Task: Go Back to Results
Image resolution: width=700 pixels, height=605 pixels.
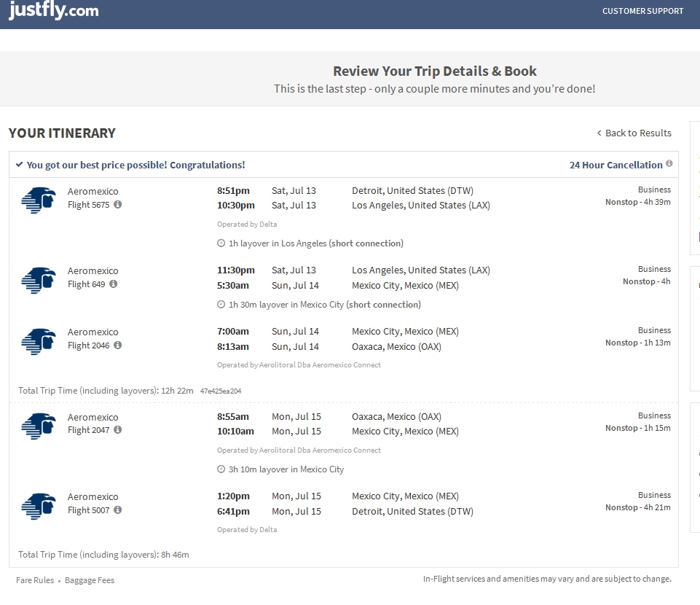Action: point(637,133)
